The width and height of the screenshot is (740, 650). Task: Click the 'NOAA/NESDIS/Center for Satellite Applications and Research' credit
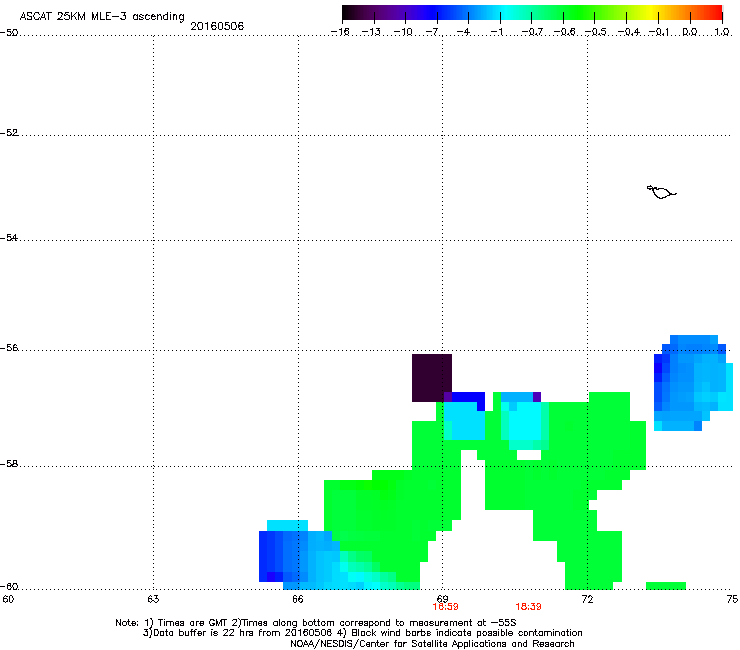pos(432,644)
